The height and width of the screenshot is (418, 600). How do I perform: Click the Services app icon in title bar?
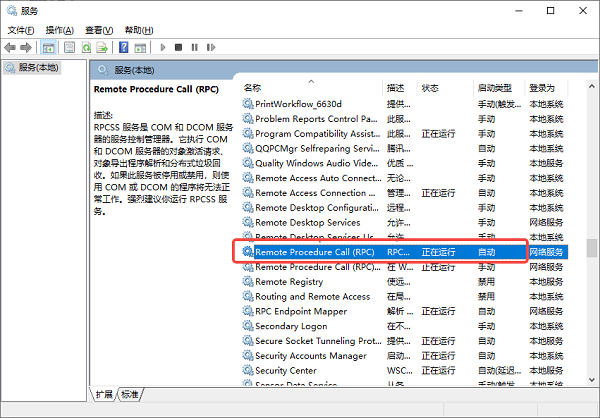click(x=12, y=11)
